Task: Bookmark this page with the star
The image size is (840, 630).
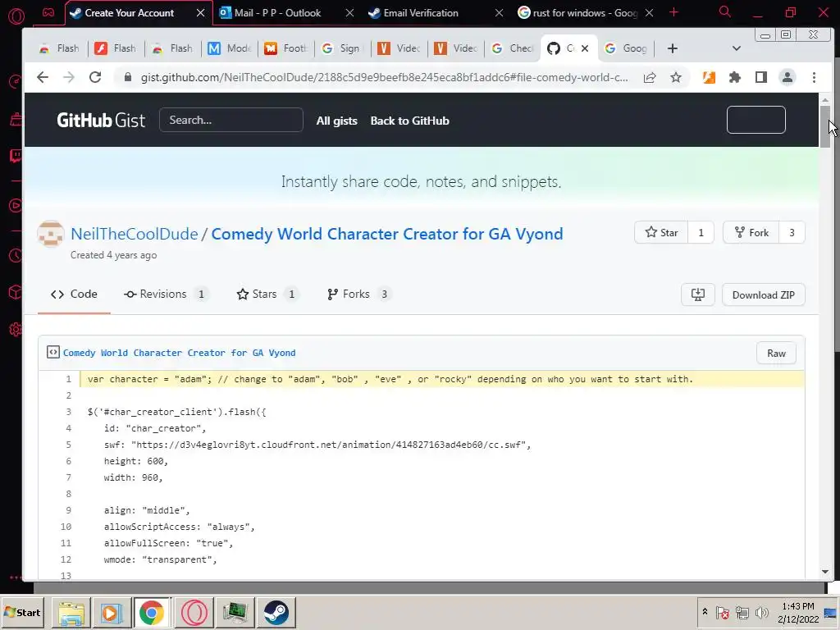Action: (x=676, y=78)
